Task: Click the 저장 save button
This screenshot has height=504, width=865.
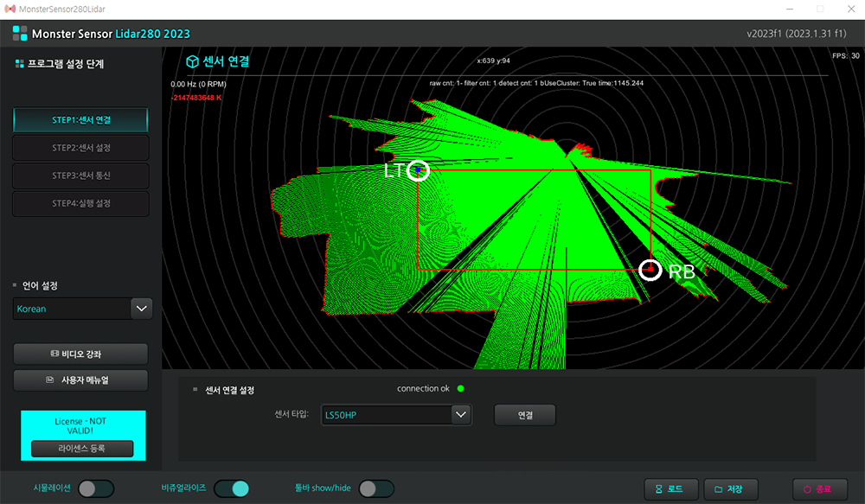Action: 730,489
